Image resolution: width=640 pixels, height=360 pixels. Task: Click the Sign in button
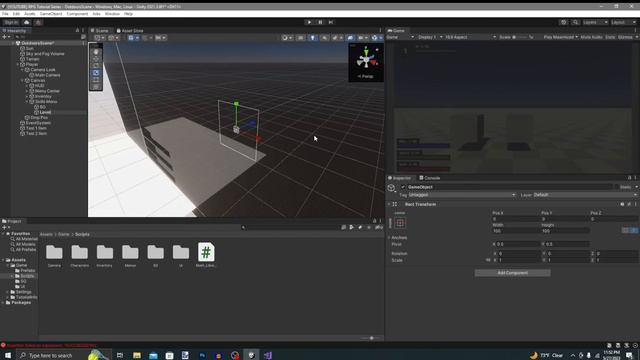[x=11, y=22]
